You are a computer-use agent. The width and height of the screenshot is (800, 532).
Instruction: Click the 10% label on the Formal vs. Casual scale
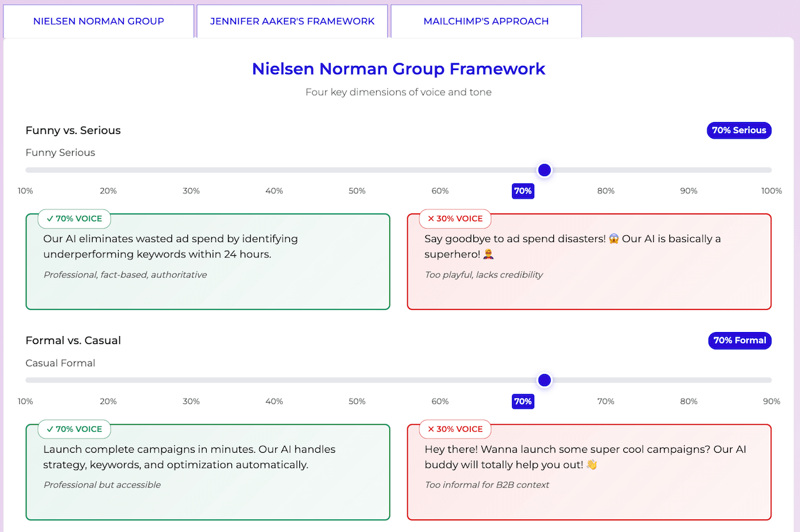pos(25,401)
